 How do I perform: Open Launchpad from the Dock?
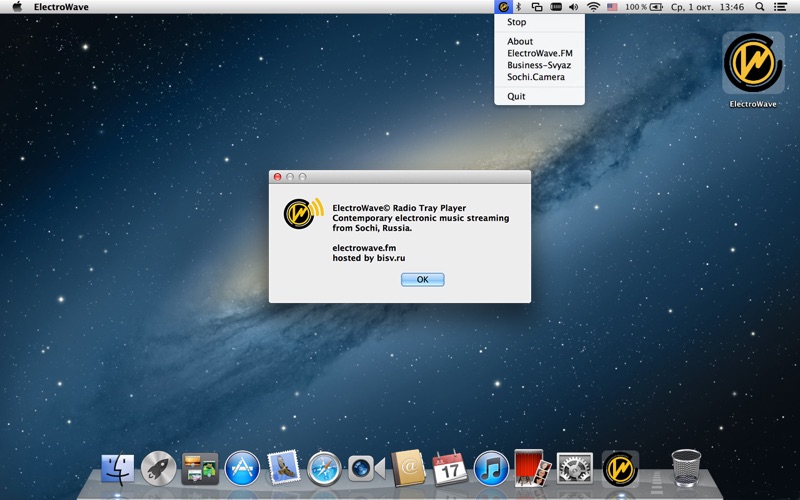point(159,468)
